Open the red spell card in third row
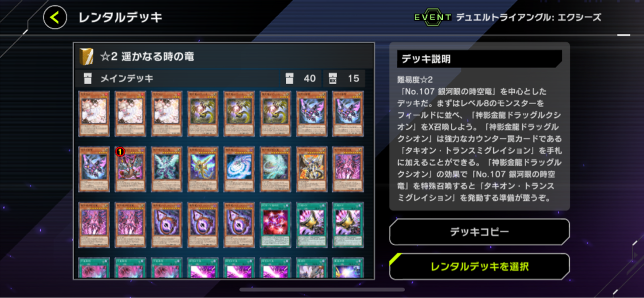Image resolution: width=644 pixels, height=298 pixels. tap(275, 225)
